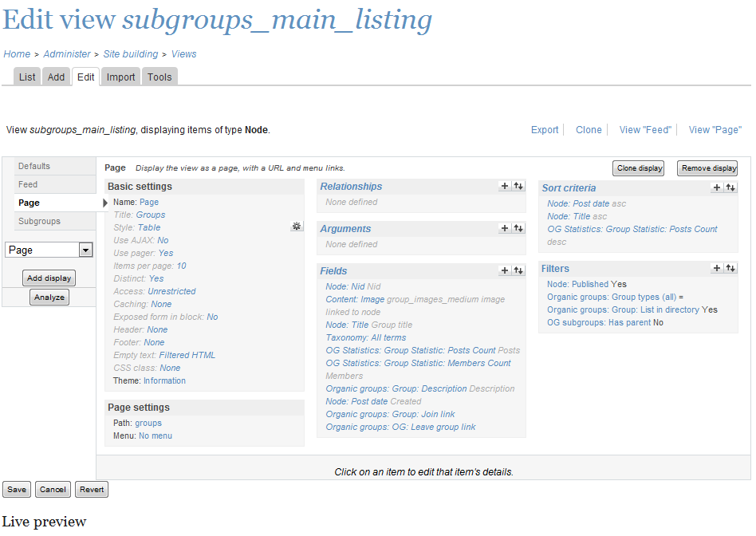Rearrange Filters with arrows icon
Viewport: 756px width, 536px height.
(730, 268)
